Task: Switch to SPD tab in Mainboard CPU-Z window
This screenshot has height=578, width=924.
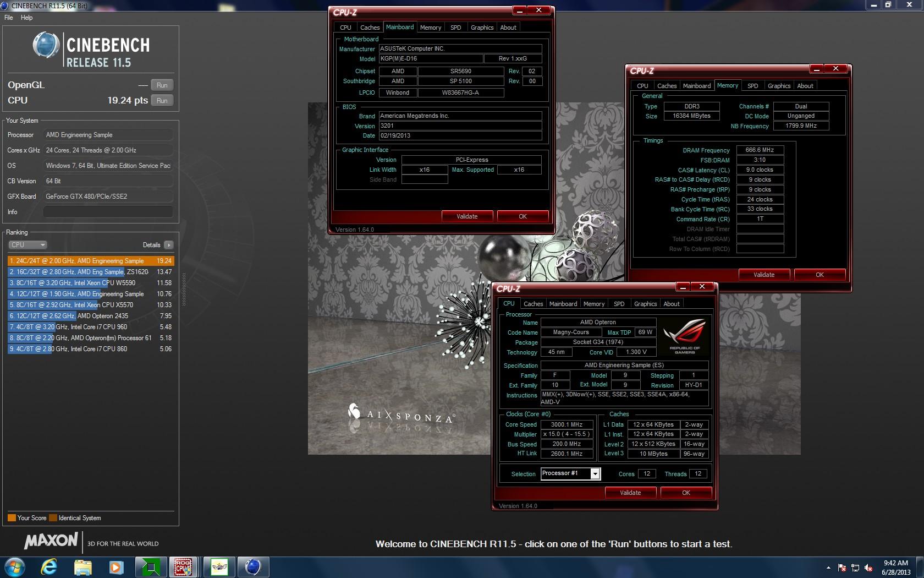Action: (456, 28)
